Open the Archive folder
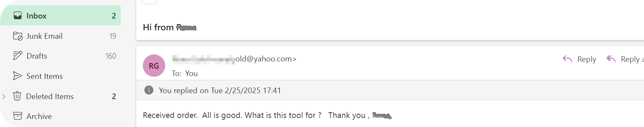 tap(60, 116)
